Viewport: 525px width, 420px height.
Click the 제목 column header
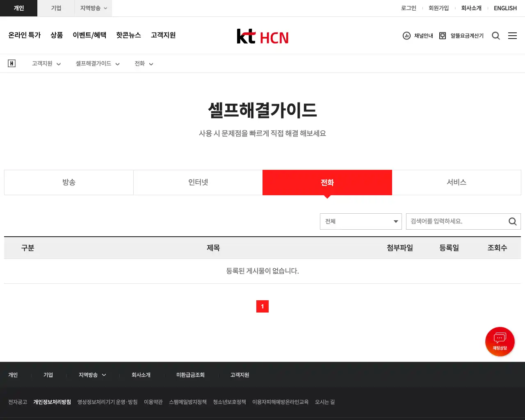point(213,248)
